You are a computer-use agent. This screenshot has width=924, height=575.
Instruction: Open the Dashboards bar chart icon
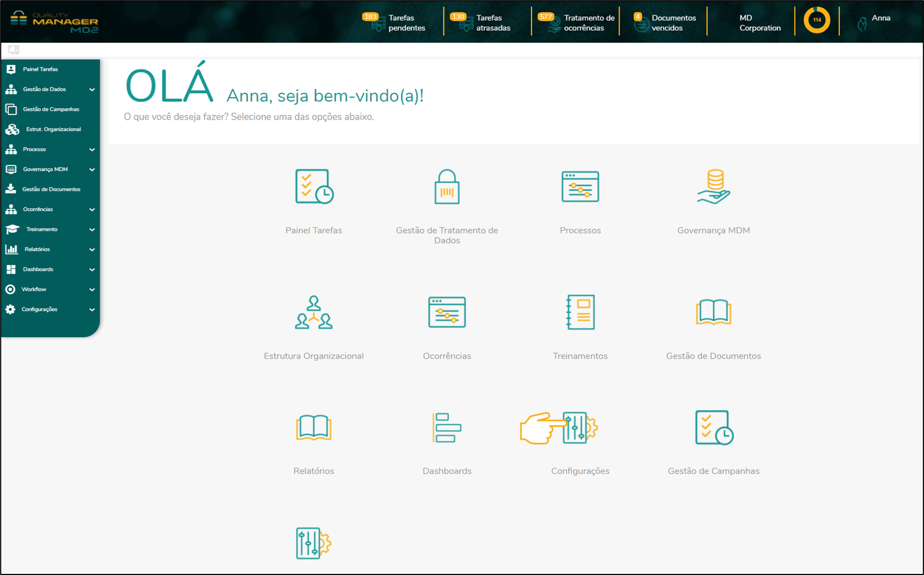[x=447, y=427]
